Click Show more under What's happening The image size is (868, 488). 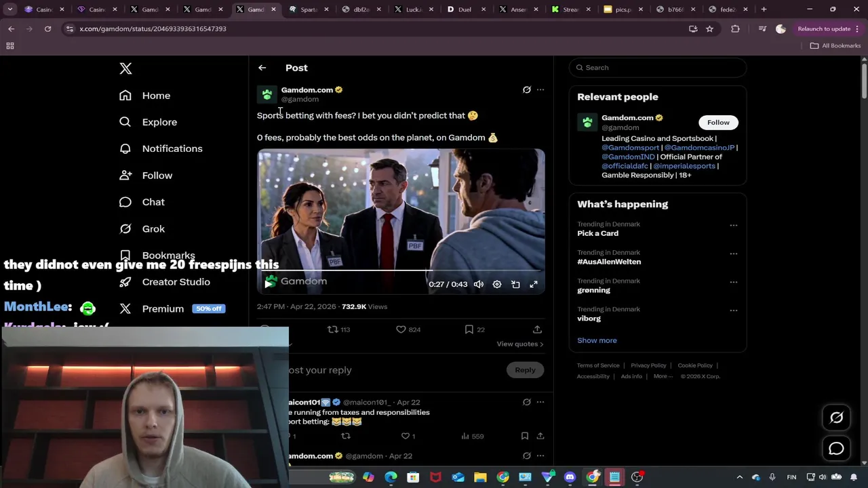pos(597,340)
